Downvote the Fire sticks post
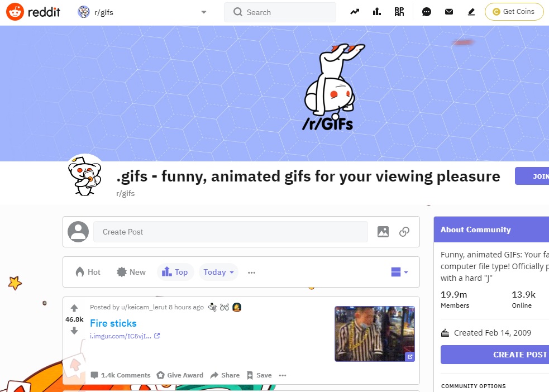The height and width of the screenshot is (392, 549). coord(74,331)
